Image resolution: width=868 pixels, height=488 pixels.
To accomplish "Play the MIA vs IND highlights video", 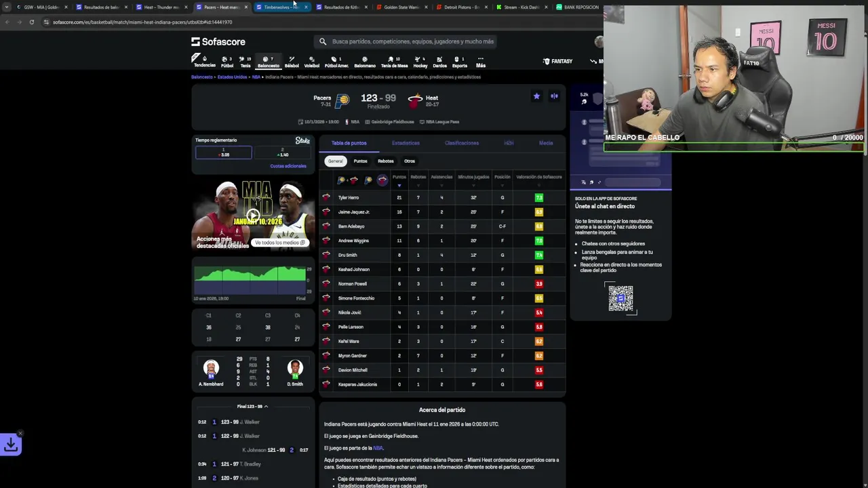I will tap(253, 216).
